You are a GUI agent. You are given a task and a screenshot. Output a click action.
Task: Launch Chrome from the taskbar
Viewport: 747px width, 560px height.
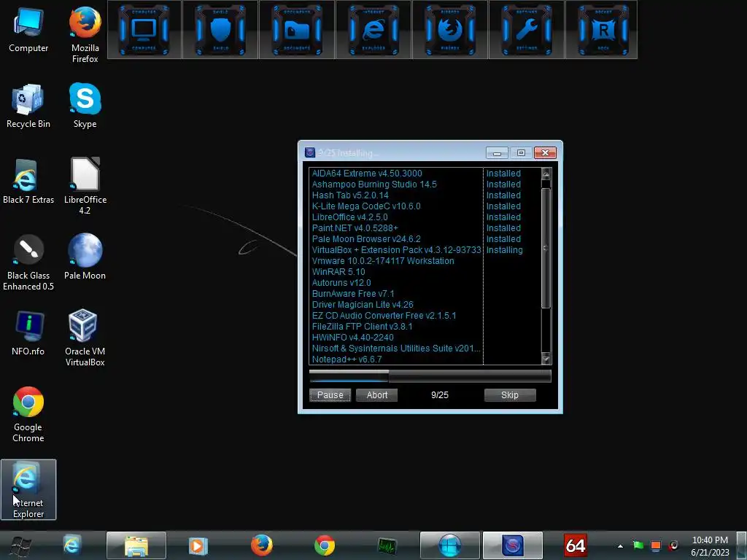325,545
